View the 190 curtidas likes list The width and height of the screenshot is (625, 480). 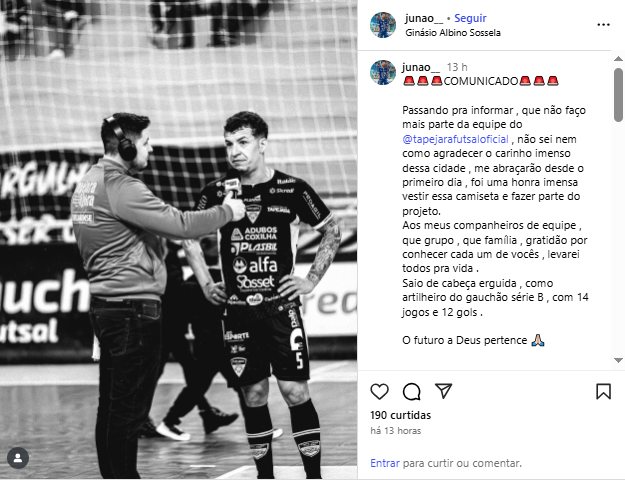click(401, 415)
